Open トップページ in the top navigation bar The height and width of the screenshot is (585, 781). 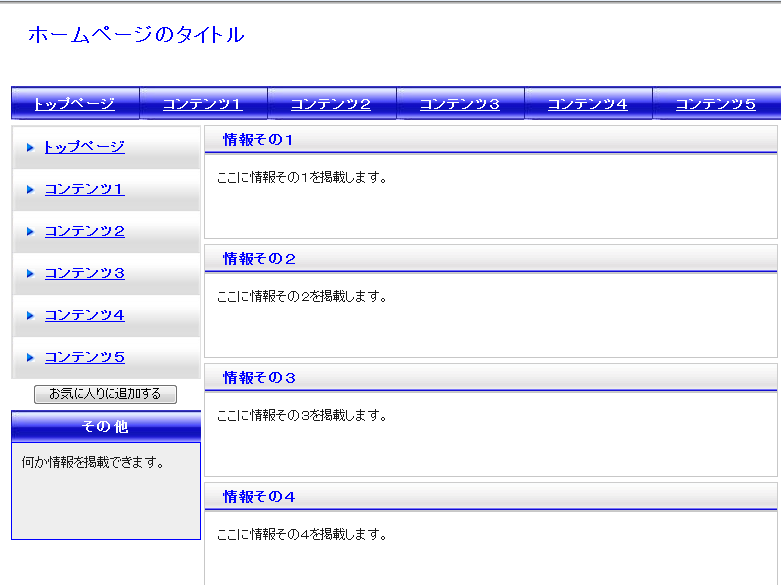74,103
